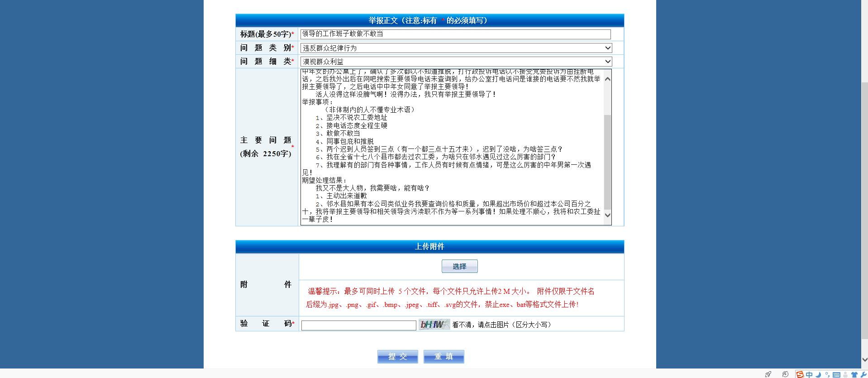
Task: Click the line 2、接电话态度全程生硬
Action: 351,125
